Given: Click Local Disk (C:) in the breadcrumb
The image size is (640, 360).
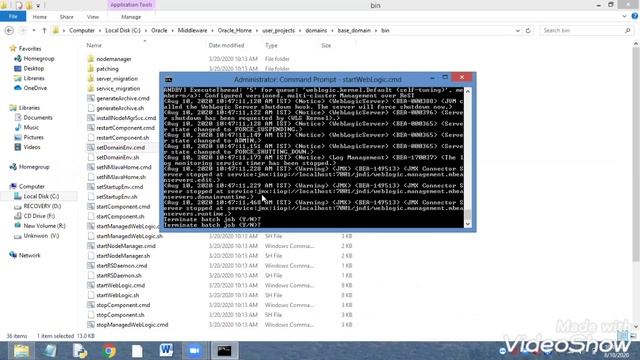Looking at the screenshot, I should (x=122, y=31).
